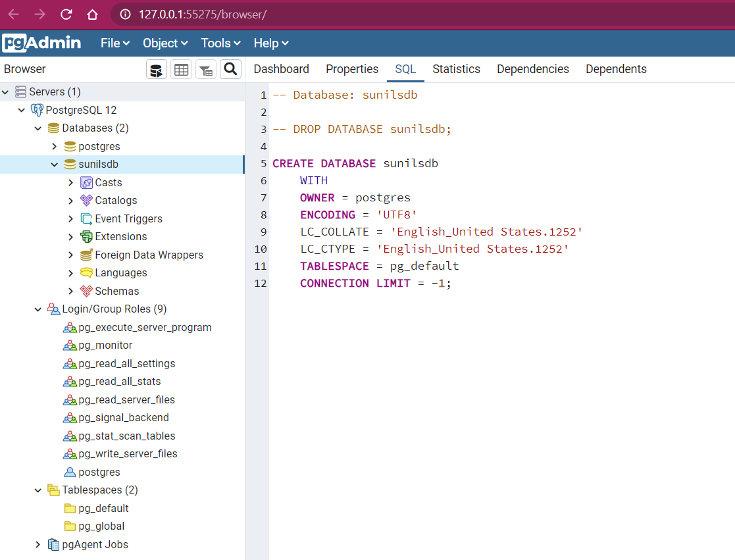Click the browser reload icon
The height and width of the screenshot is (560, 735).
pos(66,14)
